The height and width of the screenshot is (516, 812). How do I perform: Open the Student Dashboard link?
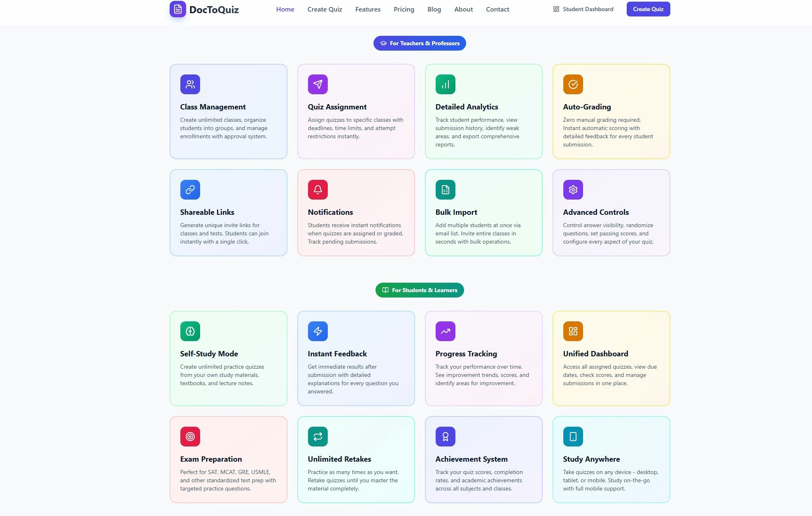coord(587,9)
